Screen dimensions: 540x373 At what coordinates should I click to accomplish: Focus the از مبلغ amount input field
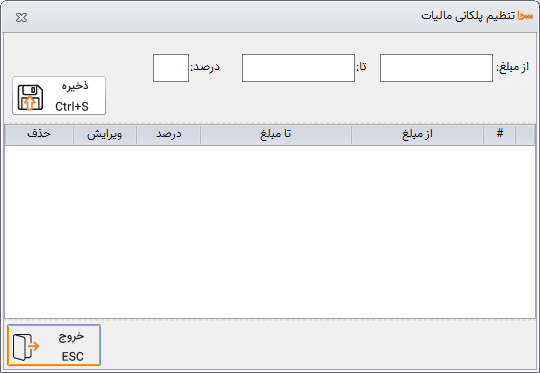click(x=436, y=68)
